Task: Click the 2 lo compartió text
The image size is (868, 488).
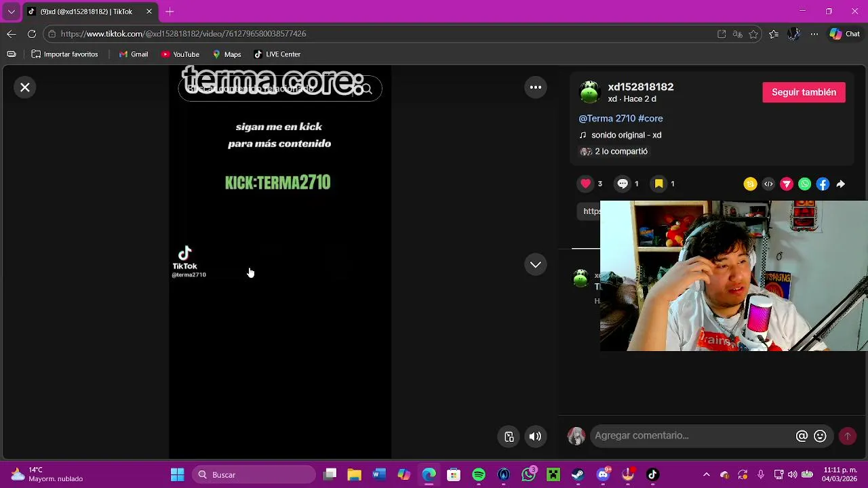Action: coord(621,151)
